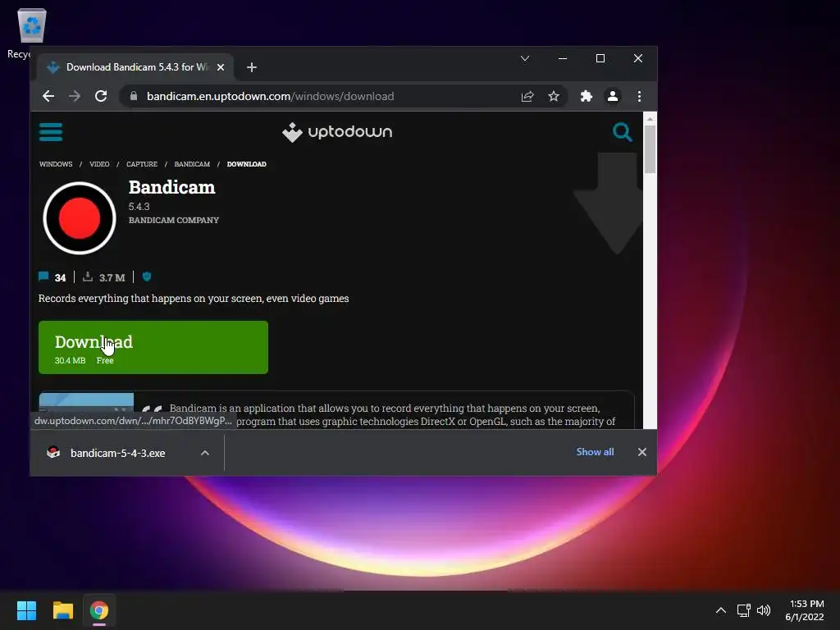Viewport: 840px width, 630px height.
Task: Go to the BANDICAM breadcrumb
Action: 192,164
